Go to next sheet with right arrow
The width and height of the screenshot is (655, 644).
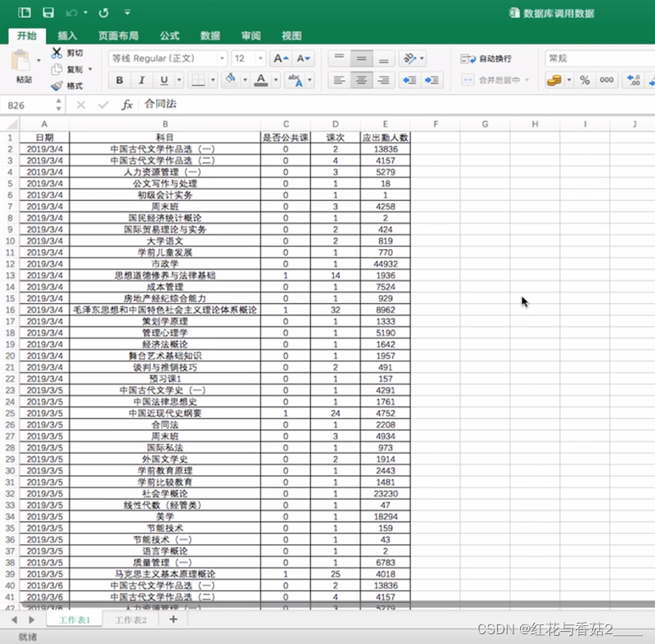[31, 619]
